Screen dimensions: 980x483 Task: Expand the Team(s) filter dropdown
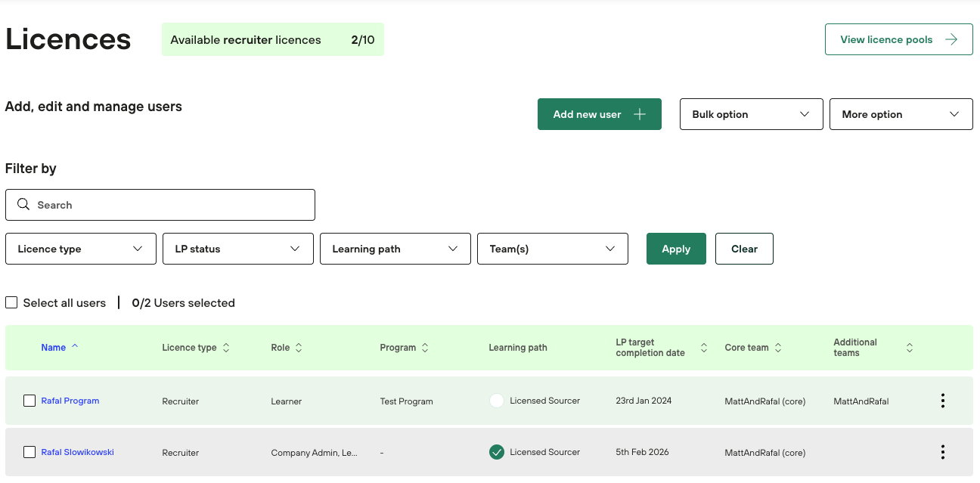(x=552, y=249)
